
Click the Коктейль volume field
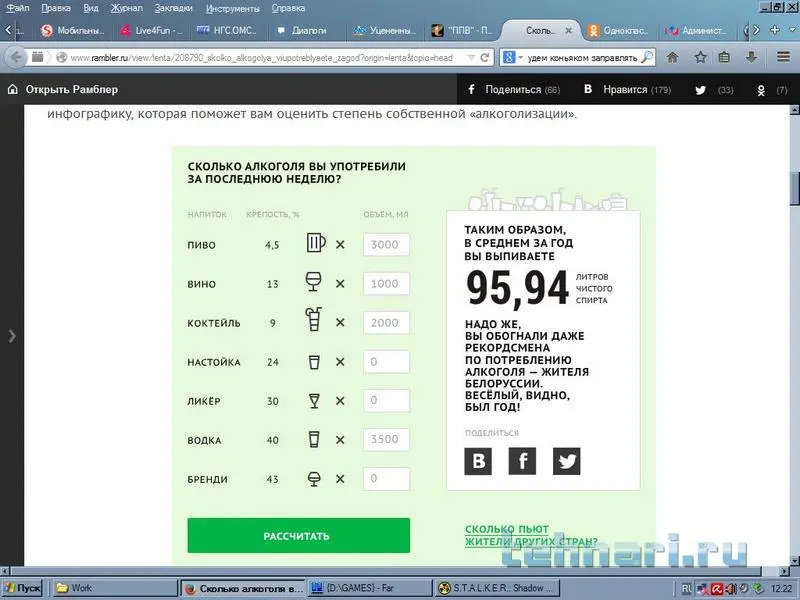386,323
